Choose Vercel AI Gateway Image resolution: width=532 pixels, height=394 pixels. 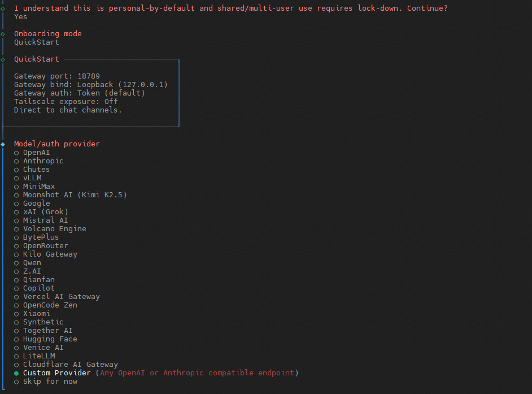click(61, 297)
